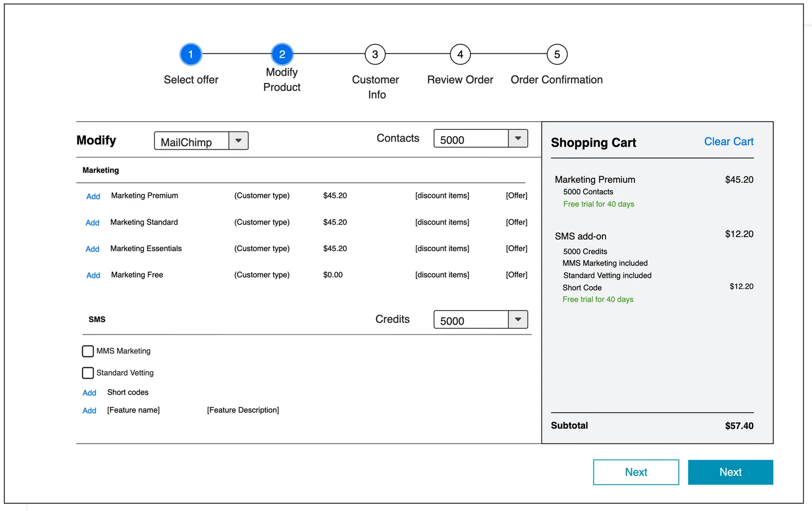Go to step 5 Order Confirmation circle
The image size is (812, 511).
tap(557, 54)
